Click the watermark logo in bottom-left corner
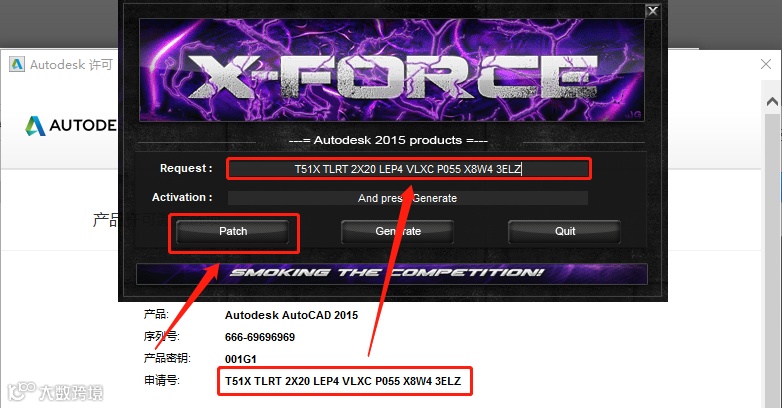 pyautogui.click(x=56, y=392)
